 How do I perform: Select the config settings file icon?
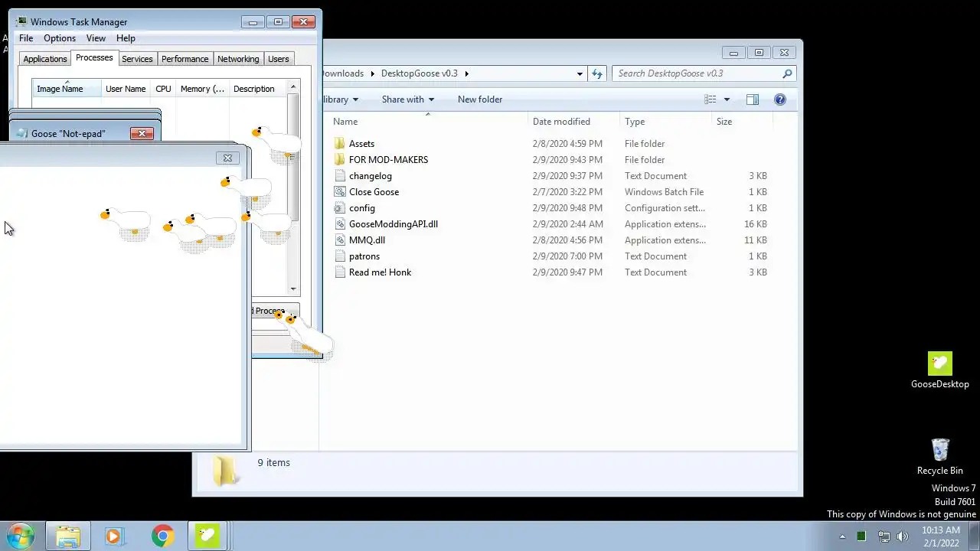click(340, 208)
